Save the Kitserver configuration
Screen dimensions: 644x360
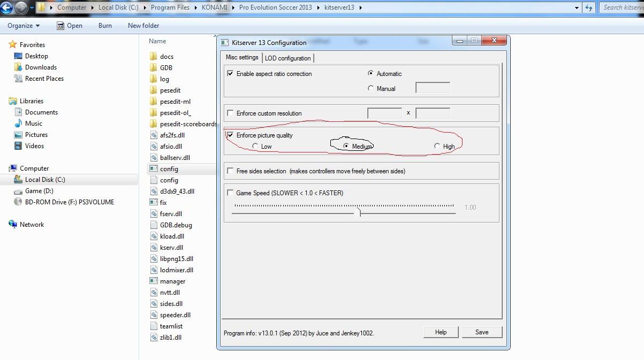pyautogui.click(x=482, y=332)
